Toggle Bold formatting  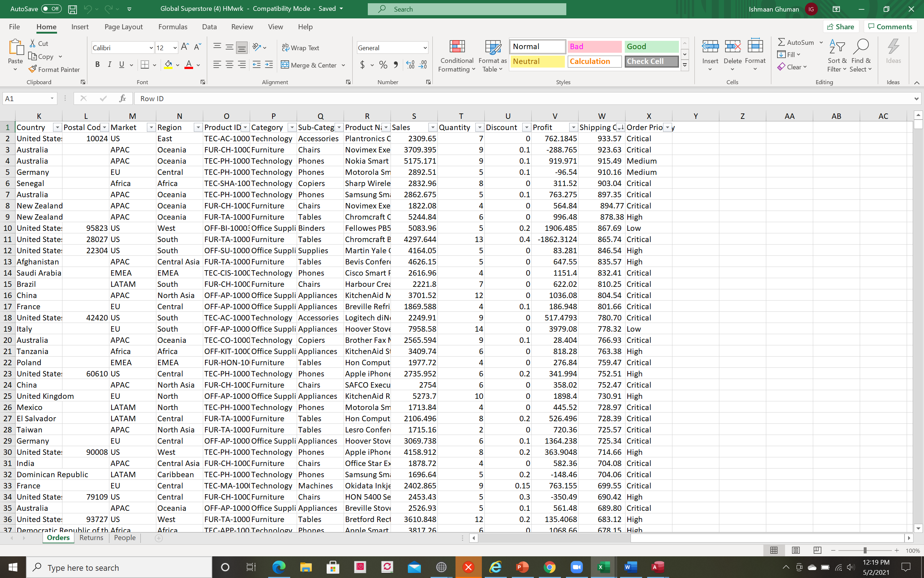[x=97, y=65]
